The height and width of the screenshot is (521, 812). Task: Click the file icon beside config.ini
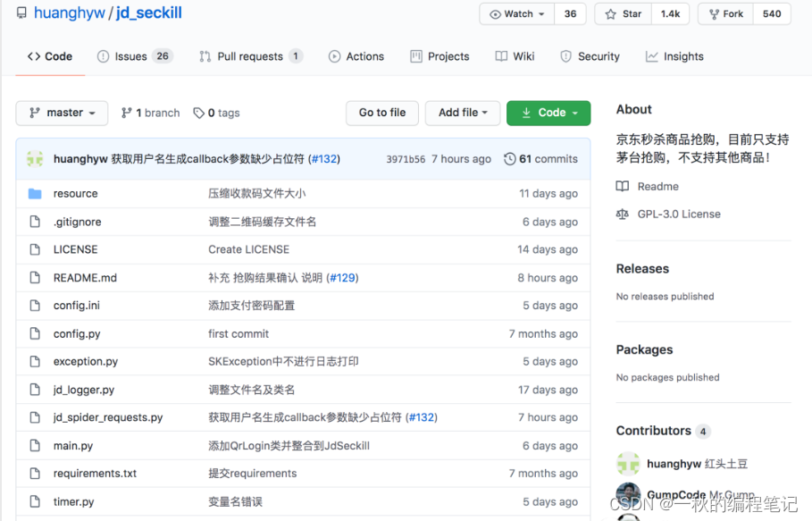35,306
